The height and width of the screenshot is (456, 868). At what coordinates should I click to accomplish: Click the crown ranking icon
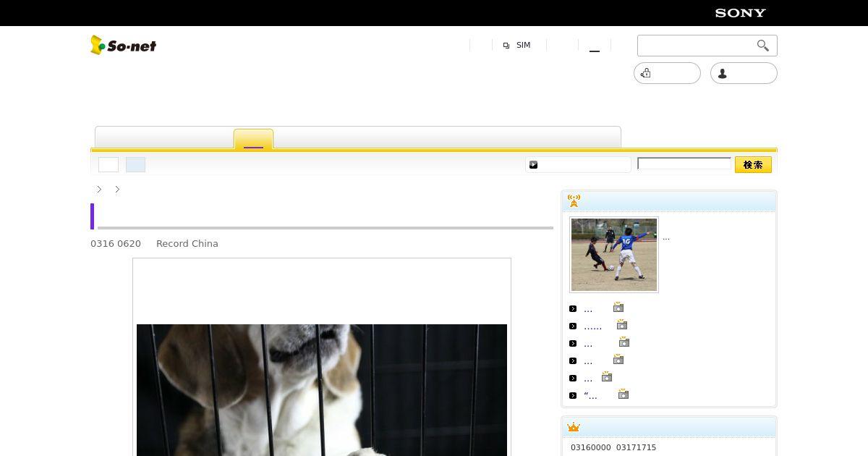click(574, 427)
